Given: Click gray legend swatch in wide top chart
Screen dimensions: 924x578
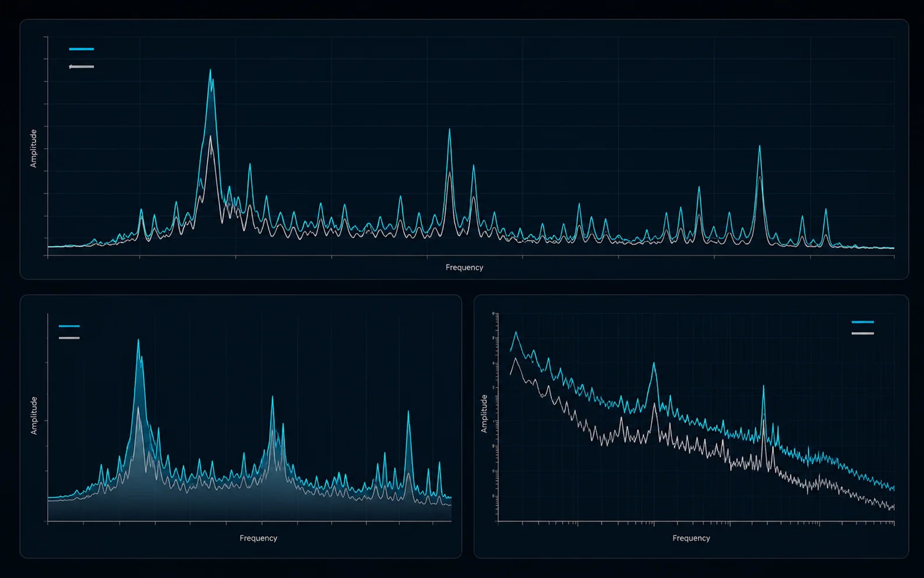Looking at the screenshot, I should pos(82,66).
